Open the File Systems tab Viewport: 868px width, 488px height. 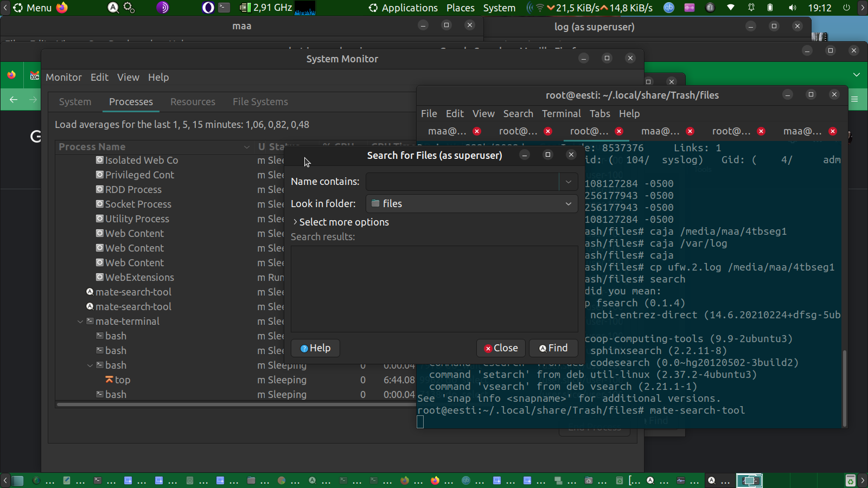[x=260, y=102]
